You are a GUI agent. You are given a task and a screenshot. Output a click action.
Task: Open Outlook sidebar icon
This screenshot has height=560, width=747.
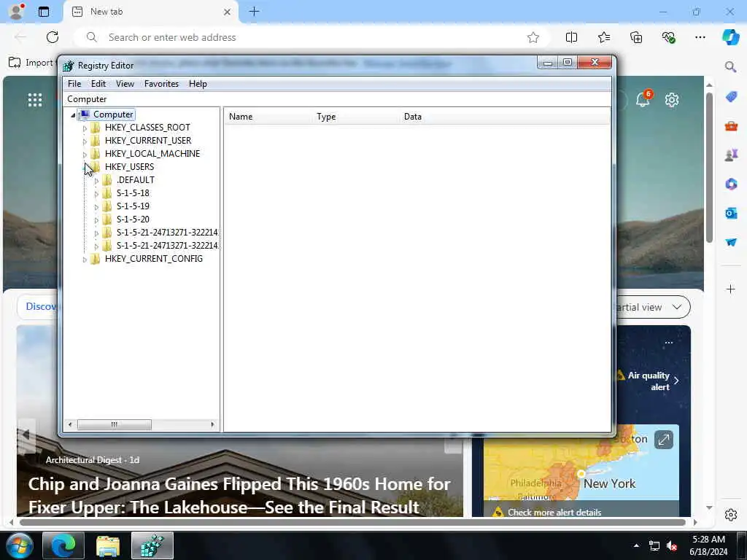(731, 213)
